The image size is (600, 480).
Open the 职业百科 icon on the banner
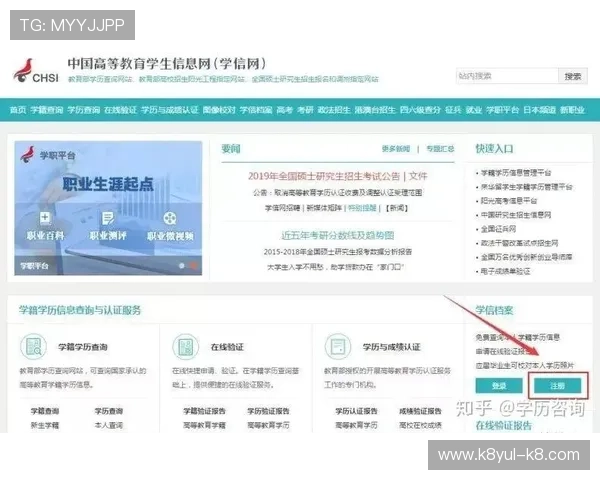click(45, 218)
